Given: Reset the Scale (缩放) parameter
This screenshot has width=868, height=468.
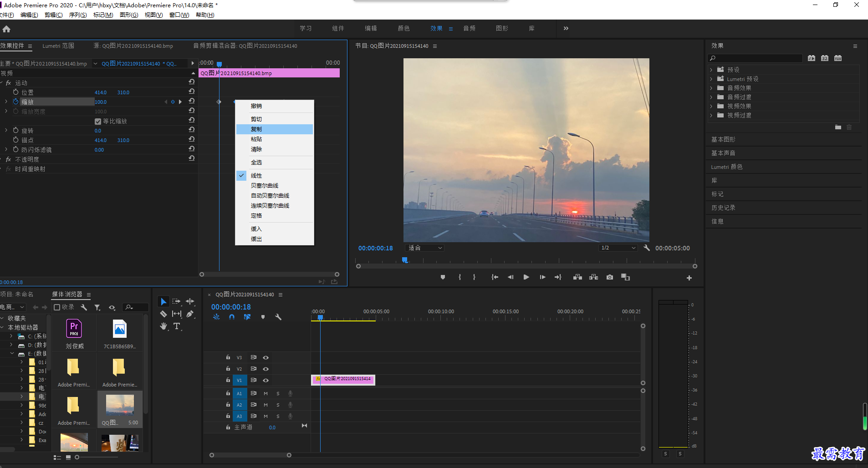Looking at the screenshot, I should [192, 102].
